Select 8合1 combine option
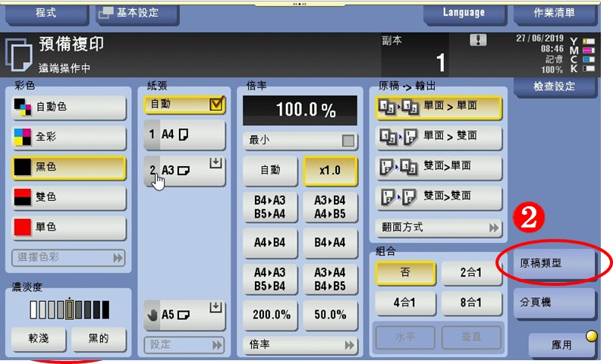This screenshot has height=364, width=613. [x=471, y=303]
